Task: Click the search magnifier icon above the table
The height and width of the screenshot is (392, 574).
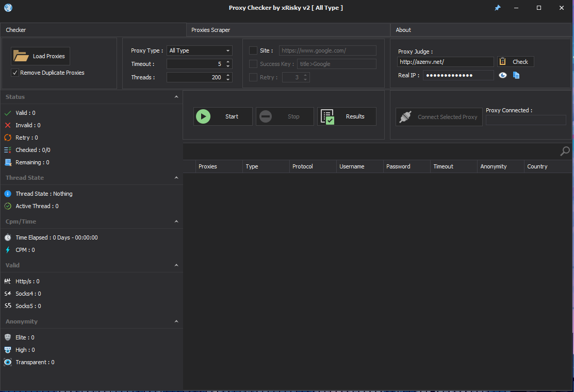Action: click(x=565, y=151)
